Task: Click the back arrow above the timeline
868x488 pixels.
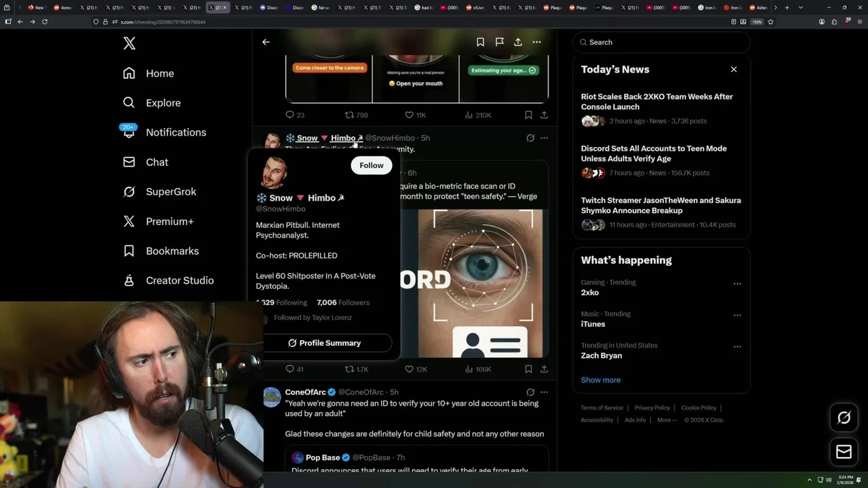Action: click(x=266, y=42)
